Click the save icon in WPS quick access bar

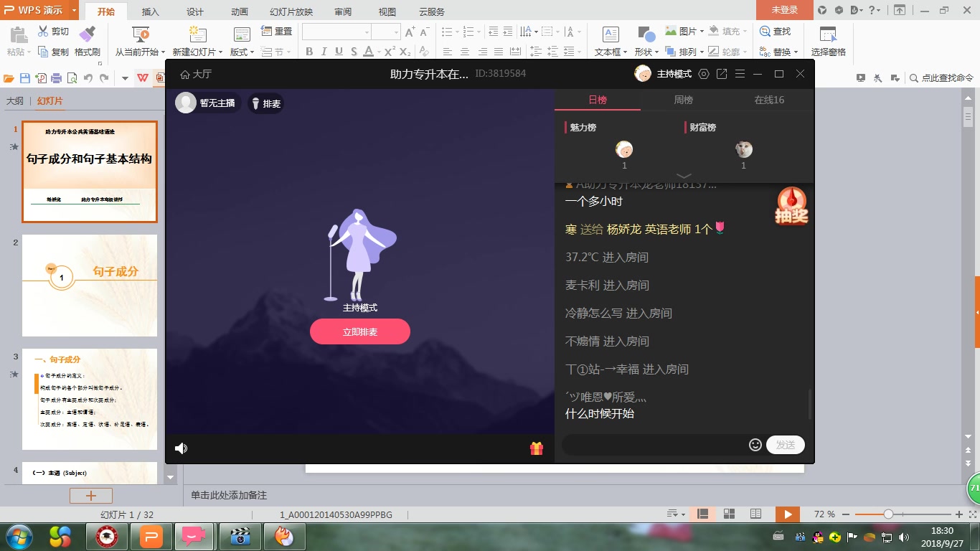[x=25, y=78]
